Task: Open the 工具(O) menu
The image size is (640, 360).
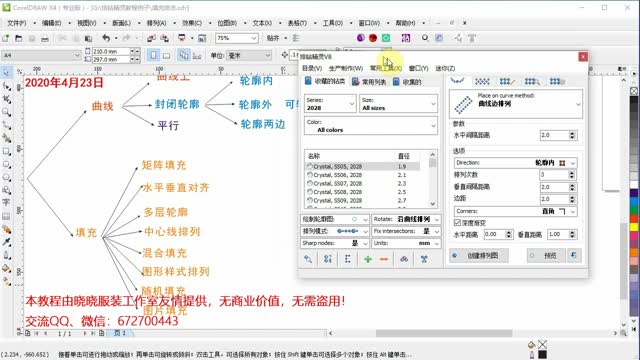Action: [x=333, y=23]
